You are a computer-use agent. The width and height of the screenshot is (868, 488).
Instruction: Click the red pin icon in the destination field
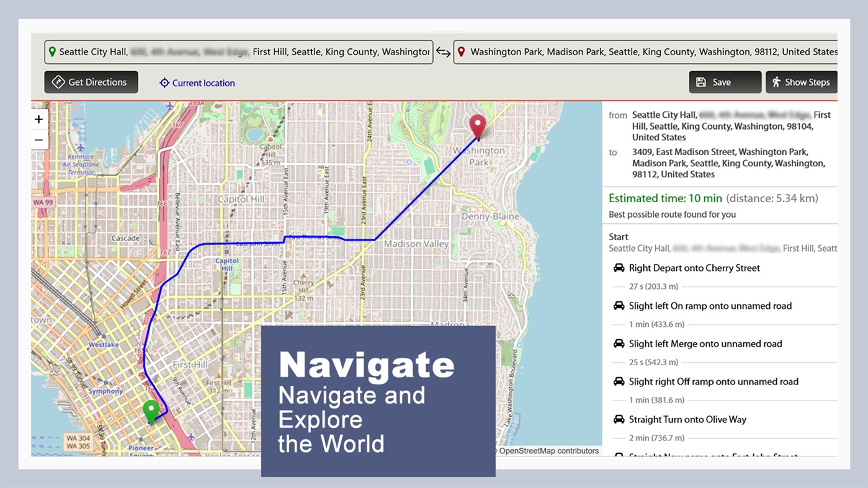tap(461, 51)
